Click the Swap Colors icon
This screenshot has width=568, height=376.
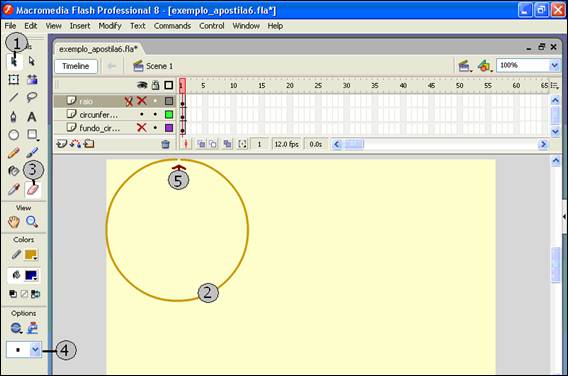36,294
